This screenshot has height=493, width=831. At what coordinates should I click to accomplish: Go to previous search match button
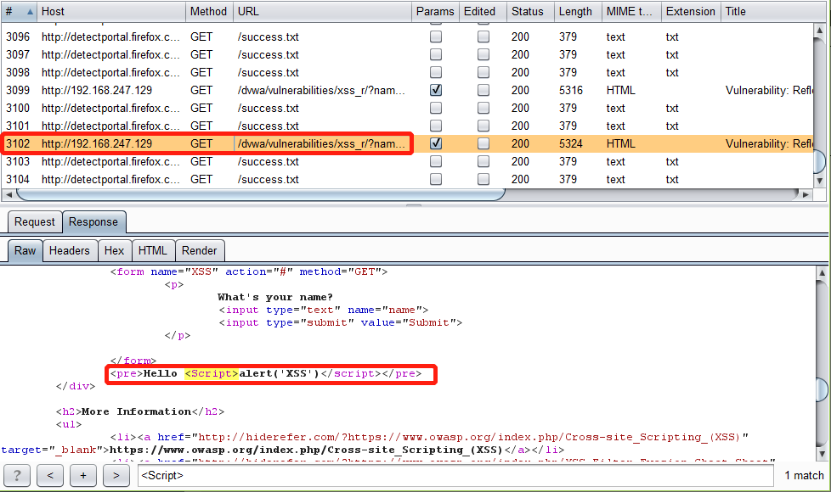click(x=50, y=476)
